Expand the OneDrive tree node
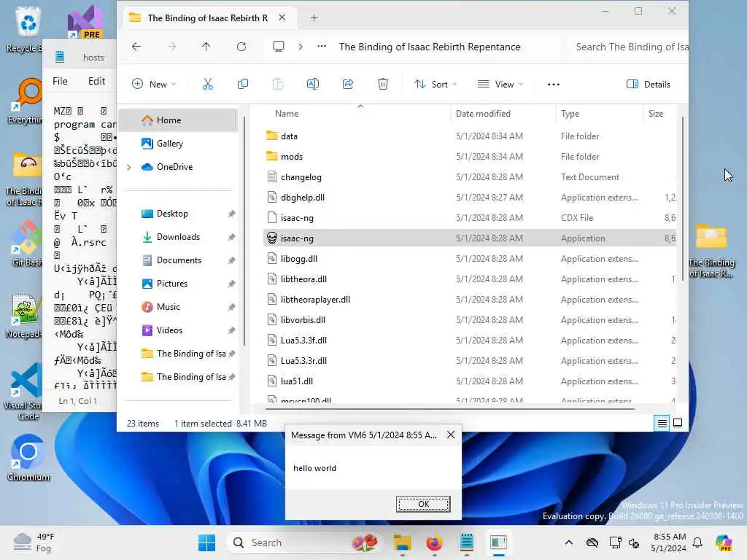The height and width of the screenshot is (560, 747). (128, 167)
